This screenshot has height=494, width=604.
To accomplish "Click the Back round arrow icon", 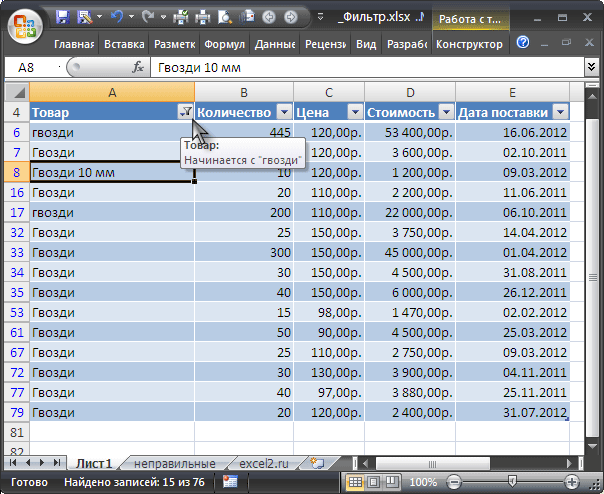I will pyautogui.click(x=269, y=17).
